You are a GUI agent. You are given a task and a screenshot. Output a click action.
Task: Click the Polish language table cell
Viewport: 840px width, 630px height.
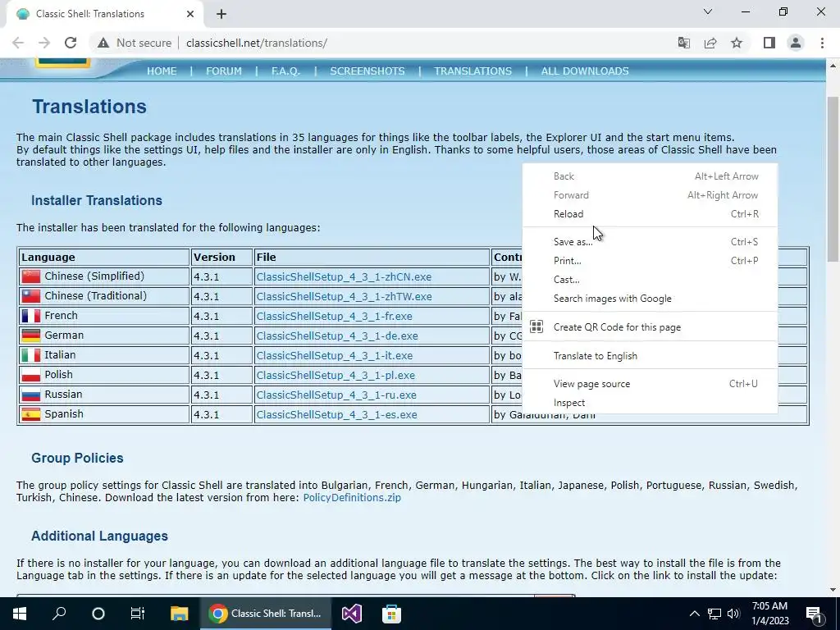(x=103, y=375)
